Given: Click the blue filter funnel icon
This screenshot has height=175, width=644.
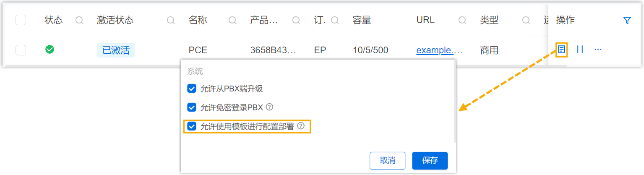Looking at the screenshot, I should coord(627,20).
